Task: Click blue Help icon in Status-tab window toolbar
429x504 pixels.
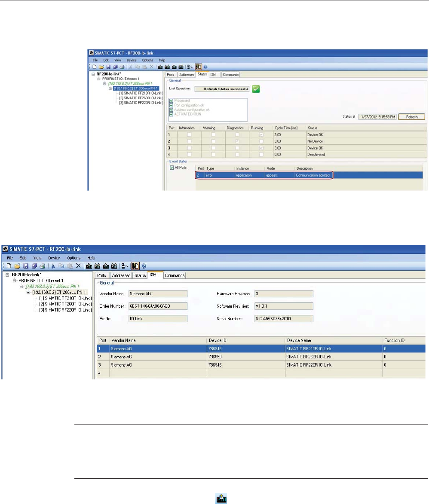Action: coord(205,67)
